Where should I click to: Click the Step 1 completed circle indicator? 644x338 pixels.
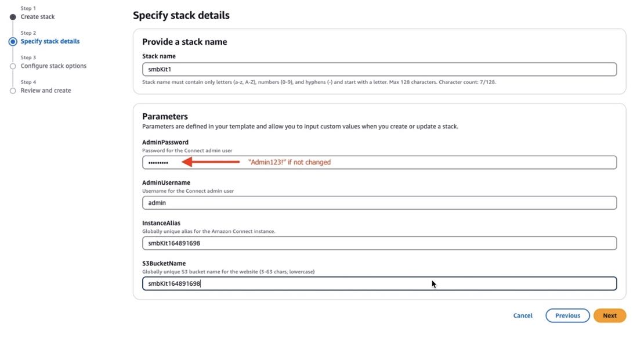13,17
